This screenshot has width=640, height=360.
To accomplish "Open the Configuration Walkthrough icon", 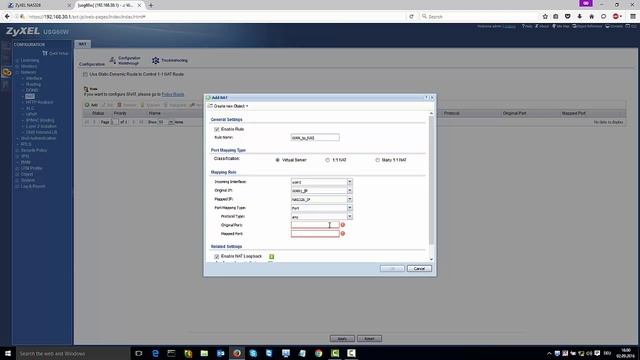I will [113, 60].
